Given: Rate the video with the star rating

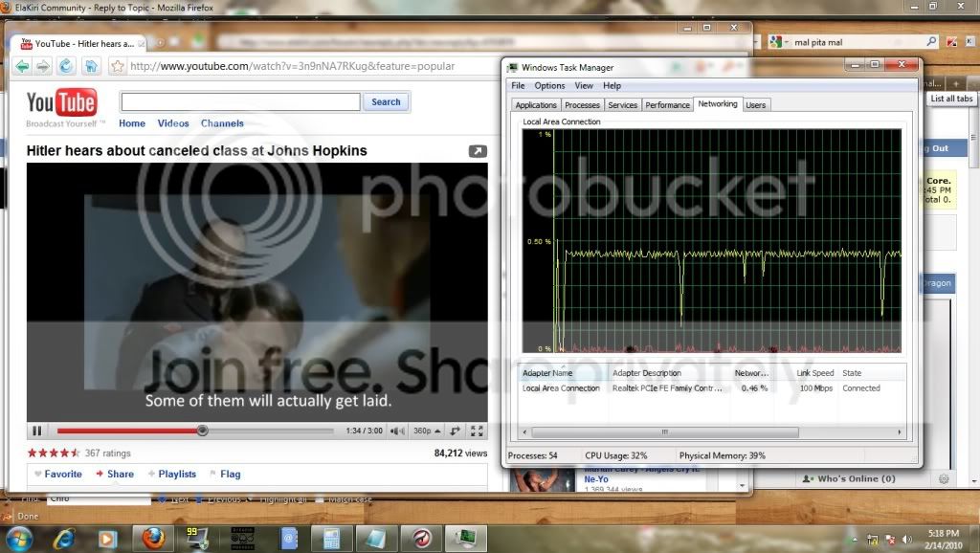Looking at the screenshot, I should (x=54, y=453).
